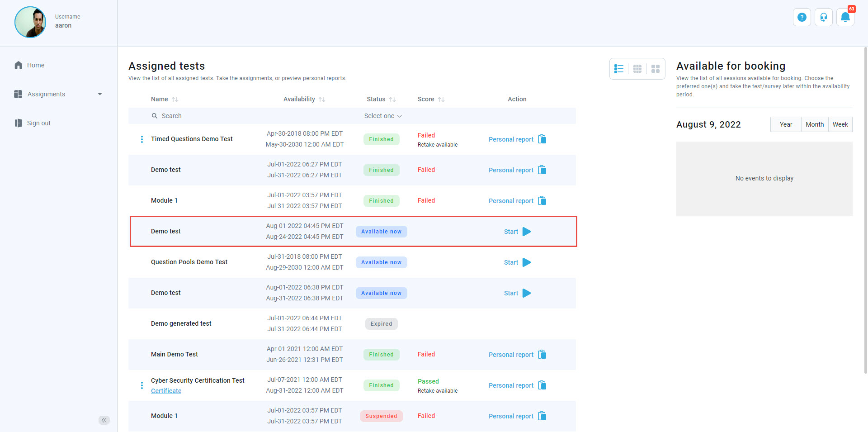Open the Status 'Select one' dropdown
Screen dimensions: 868x432
point(382,116)
